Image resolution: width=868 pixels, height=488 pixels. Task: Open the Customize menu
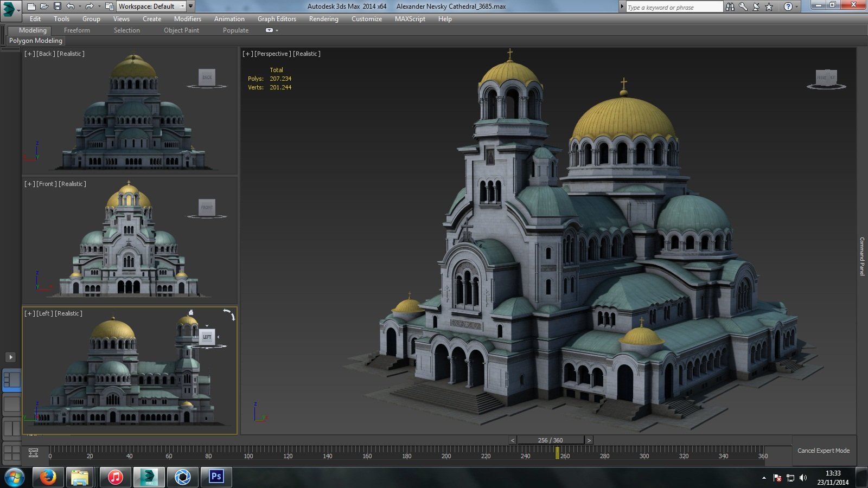(367, 18)
